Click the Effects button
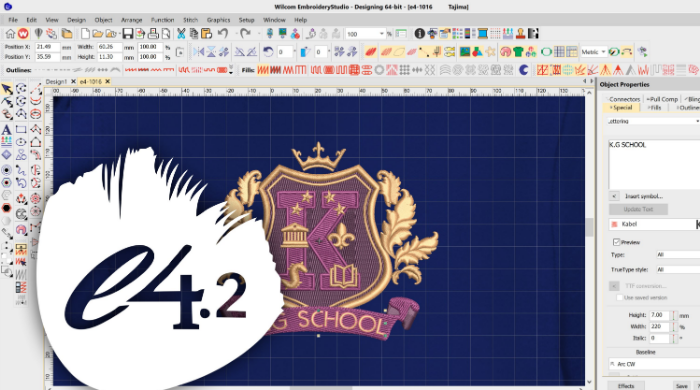 pyautogui.click(x=626, y=386)
